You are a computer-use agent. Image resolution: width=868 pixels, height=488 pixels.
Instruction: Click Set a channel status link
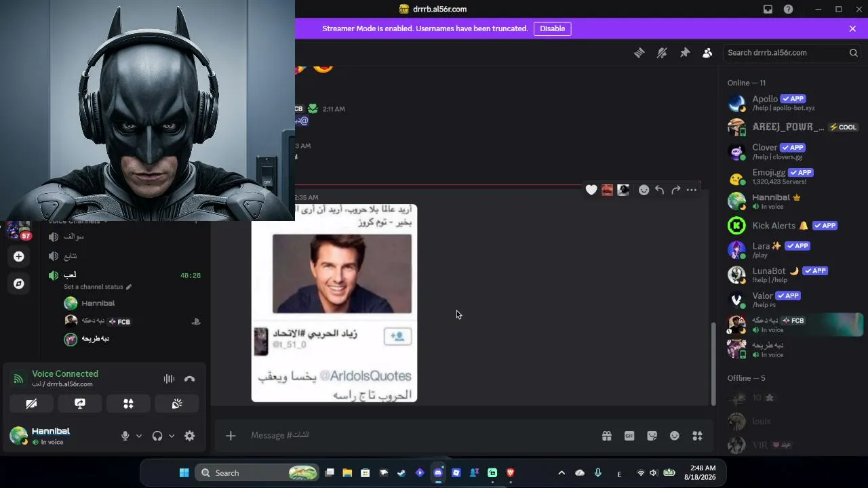pyautogui.click(x=98, y=287)
